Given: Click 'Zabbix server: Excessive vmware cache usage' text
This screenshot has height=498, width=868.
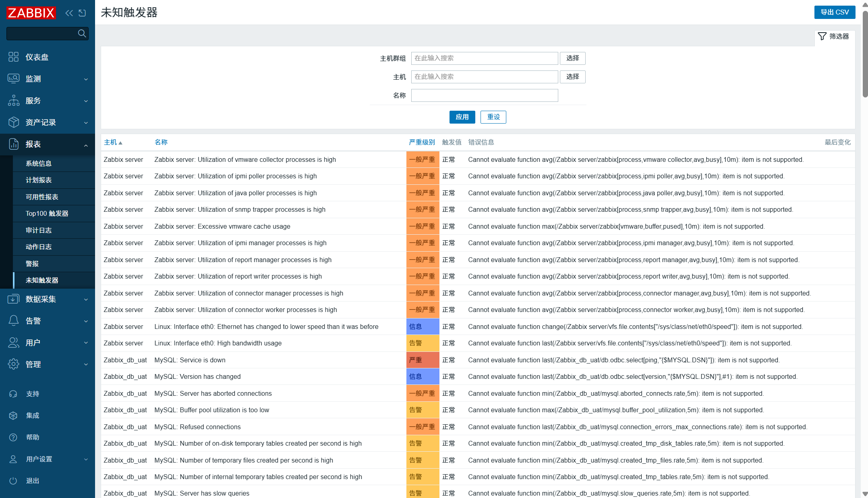Looking at the screenshot, I should (222, 226).
